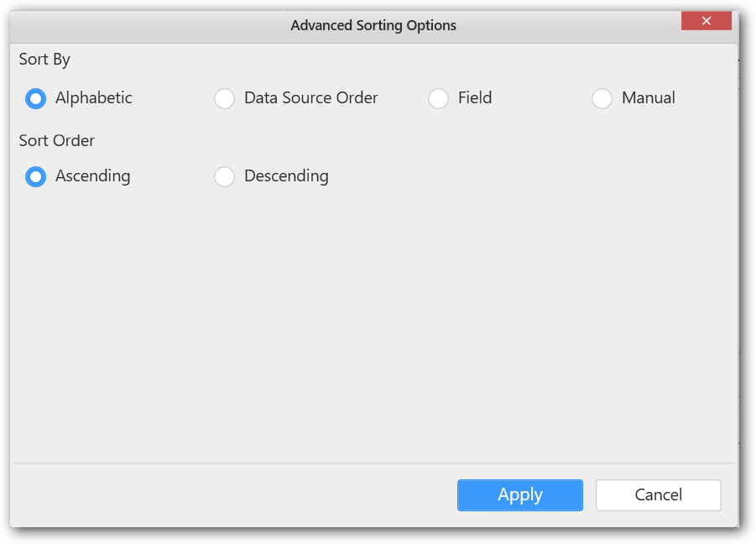756x544 pixels.
Task: Choose Data Source Order radio button
Action: click(x=224, y=99)
